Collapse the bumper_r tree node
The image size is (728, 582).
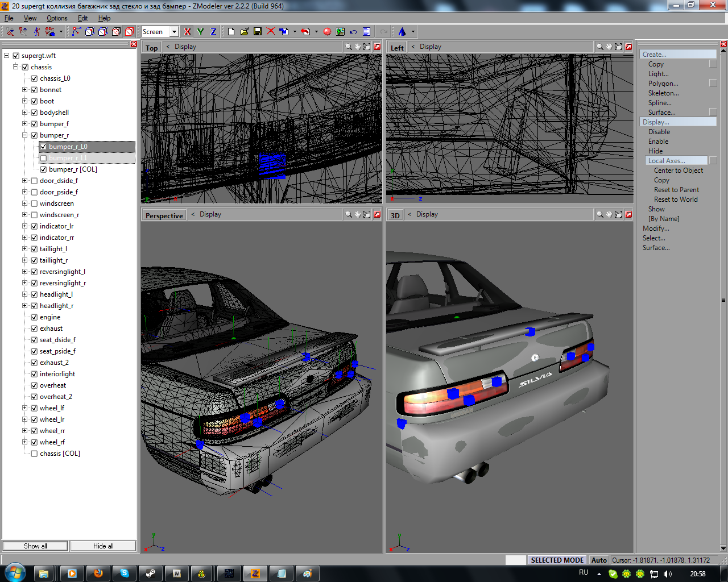pos(25,135)
